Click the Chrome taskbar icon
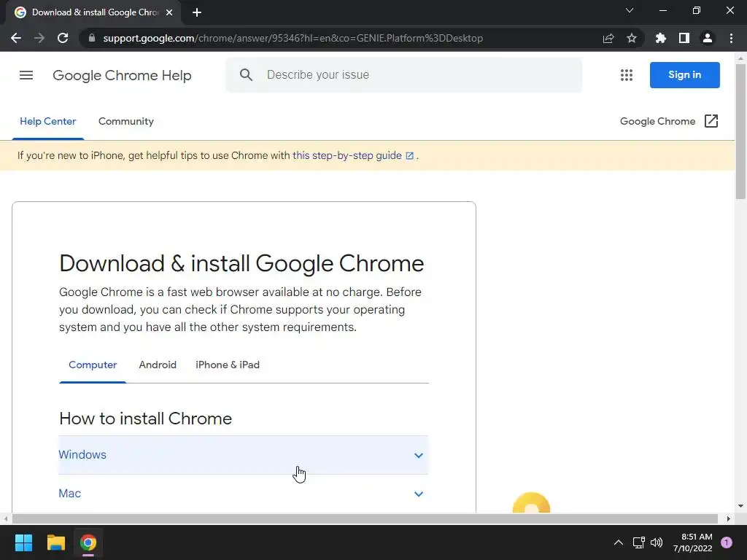Viewport: 747px width, 560px height. point(88,542)
